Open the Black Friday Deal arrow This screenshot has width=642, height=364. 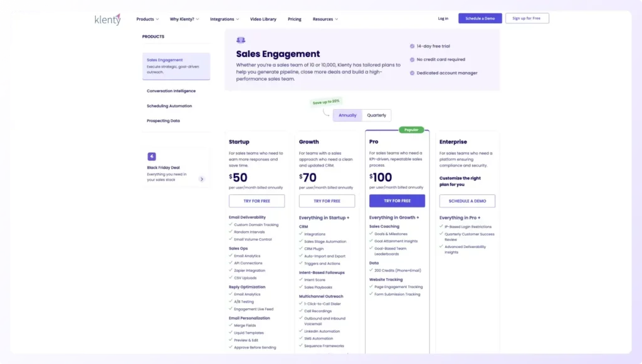(x=201, y=179)
